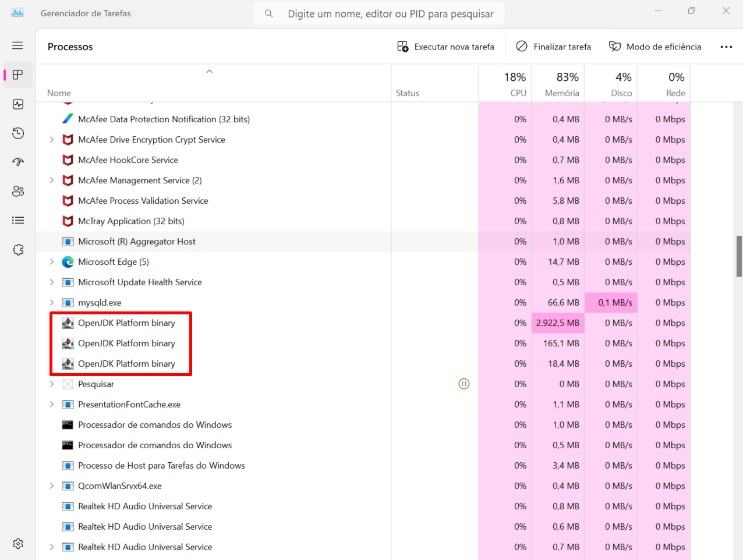Viewport: 743px width, 560px height.
Task: Expand McAfee Drive Encryption Crypt Service
Action: click(52, 140)
